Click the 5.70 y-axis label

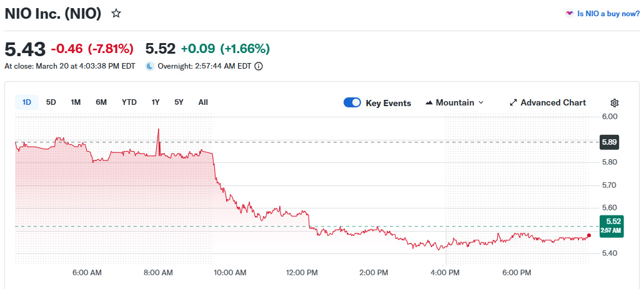609,185
